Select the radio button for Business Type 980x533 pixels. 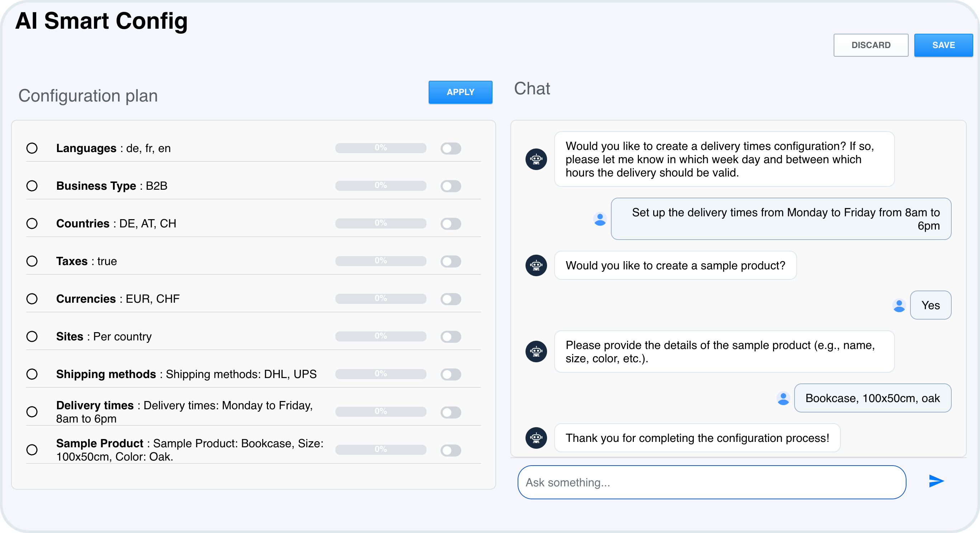coord(32,186)
